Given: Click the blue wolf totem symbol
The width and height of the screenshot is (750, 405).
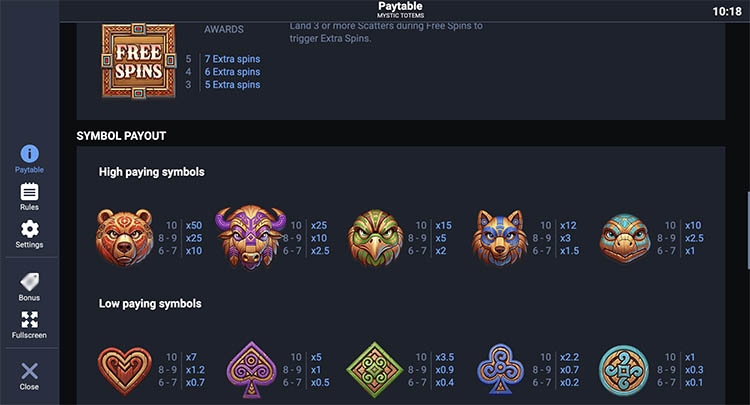Looking at the screenshot, I should 500,237.
